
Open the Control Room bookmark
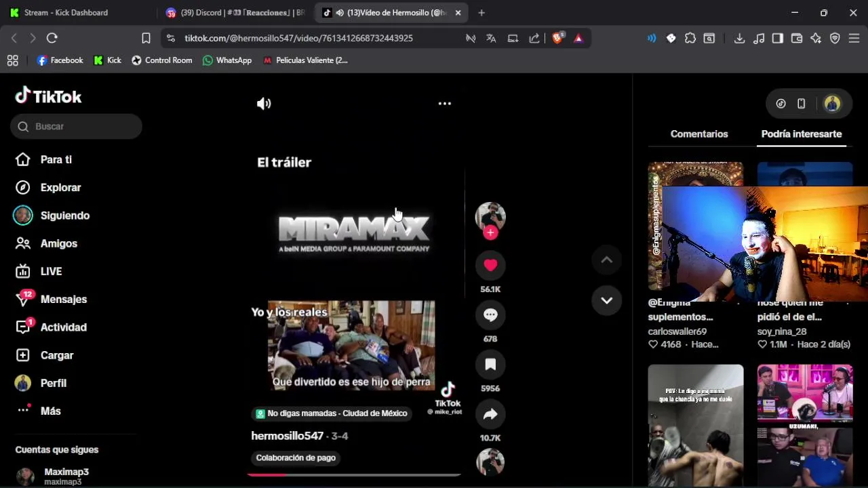click(161, 60)
